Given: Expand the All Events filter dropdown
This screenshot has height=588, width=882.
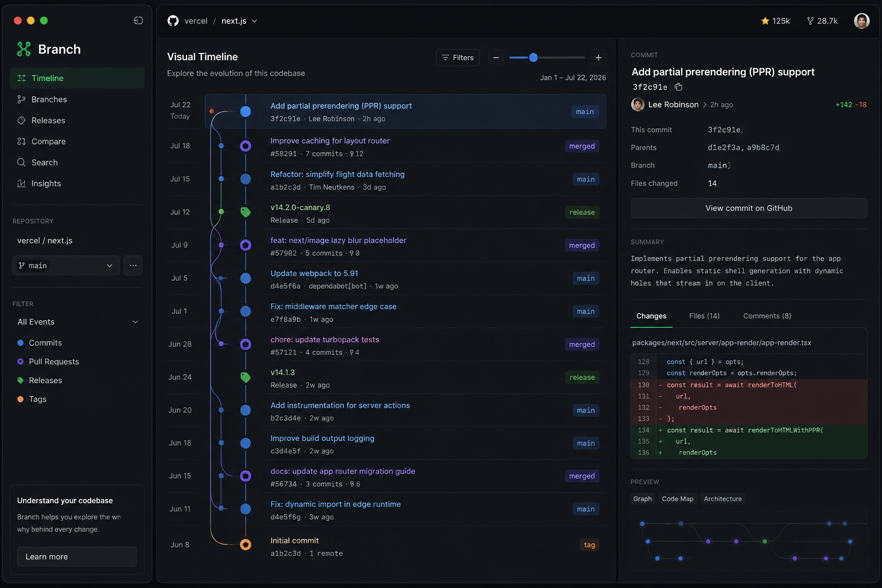Looking at the screenshot, I should (78, 322).
